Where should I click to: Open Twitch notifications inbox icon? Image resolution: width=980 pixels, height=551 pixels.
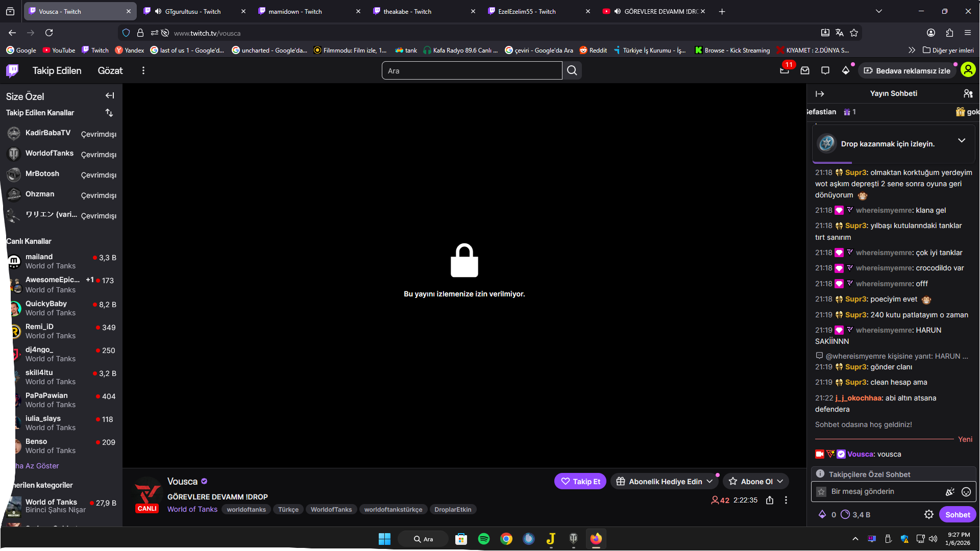(x=805, y=70)
